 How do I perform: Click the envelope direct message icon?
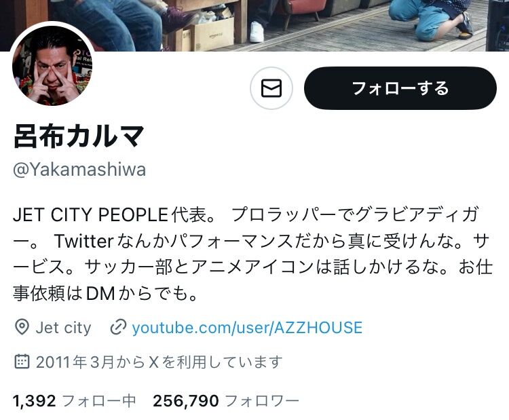click(271, 88)
